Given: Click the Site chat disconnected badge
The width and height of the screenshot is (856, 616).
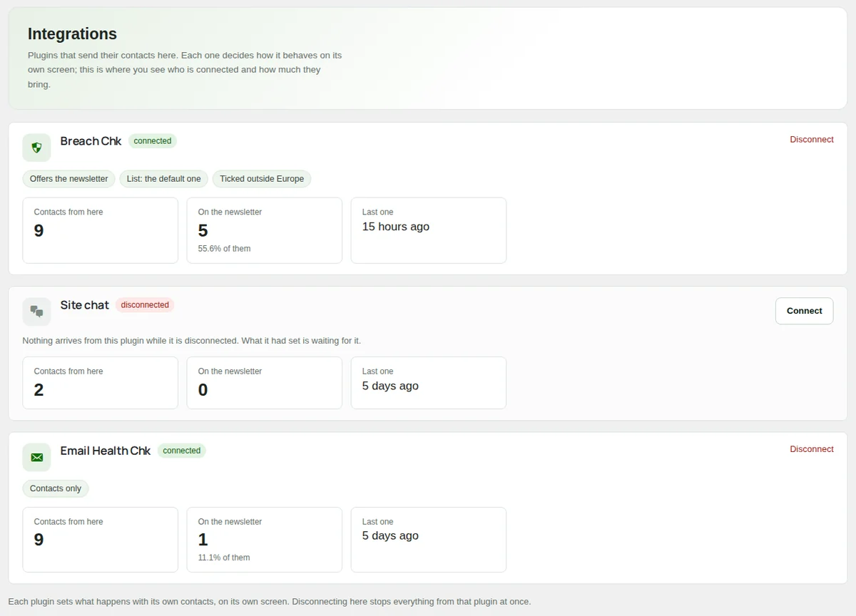Looking at the screenshot, I should pos(145,305).
